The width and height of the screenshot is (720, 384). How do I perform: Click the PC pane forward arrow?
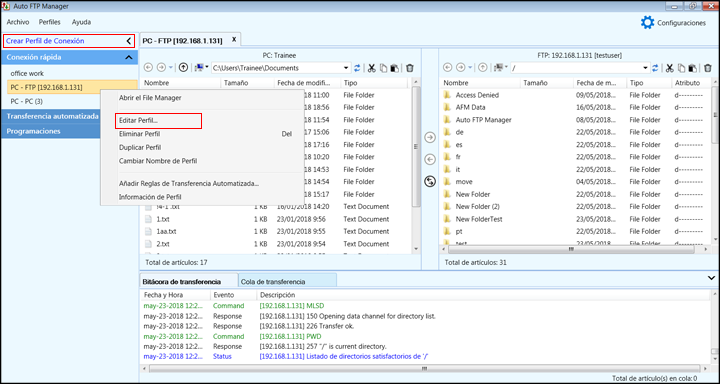pos(161,68)
